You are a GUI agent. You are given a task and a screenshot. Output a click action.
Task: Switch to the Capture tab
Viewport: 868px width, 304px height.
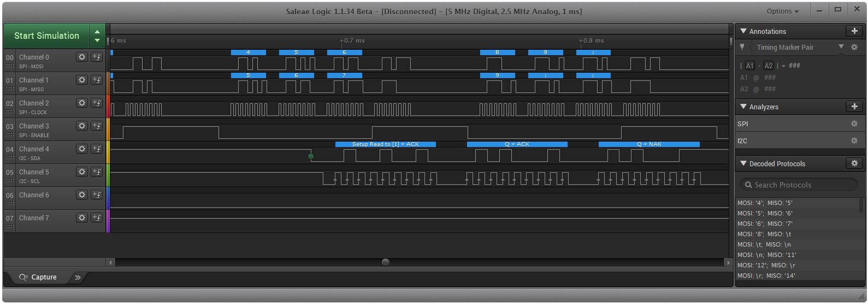click(38, 277)
